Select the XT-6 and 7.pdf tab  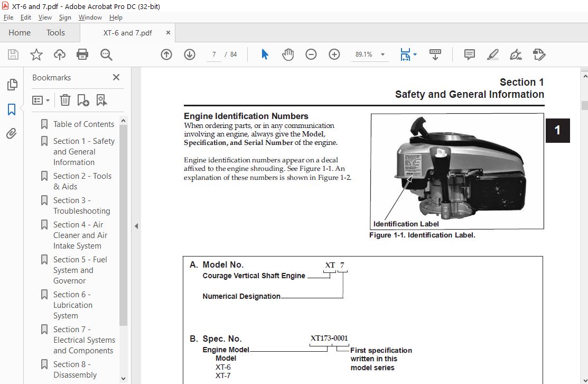[127, 33]
